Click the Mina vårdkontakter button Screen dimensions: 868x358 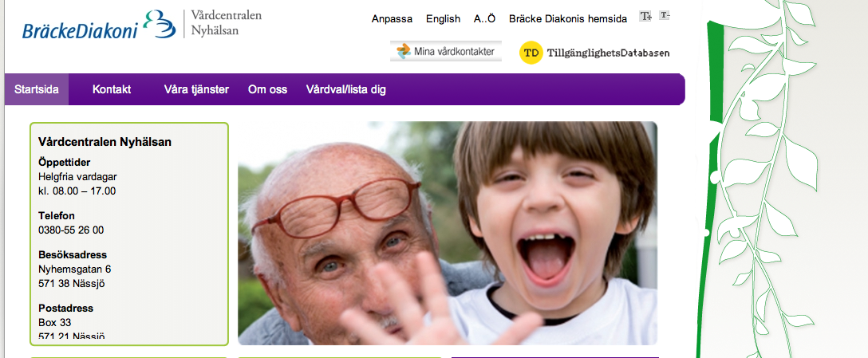pyautogui.click(x=446, y=52)
